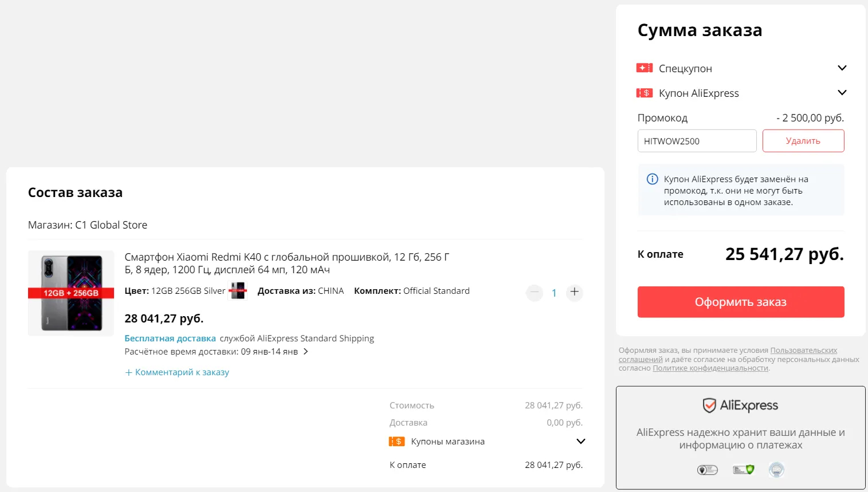
Task: Add Комментарий к заказу link
Action: pyautogui.click(x=177, y=372)
